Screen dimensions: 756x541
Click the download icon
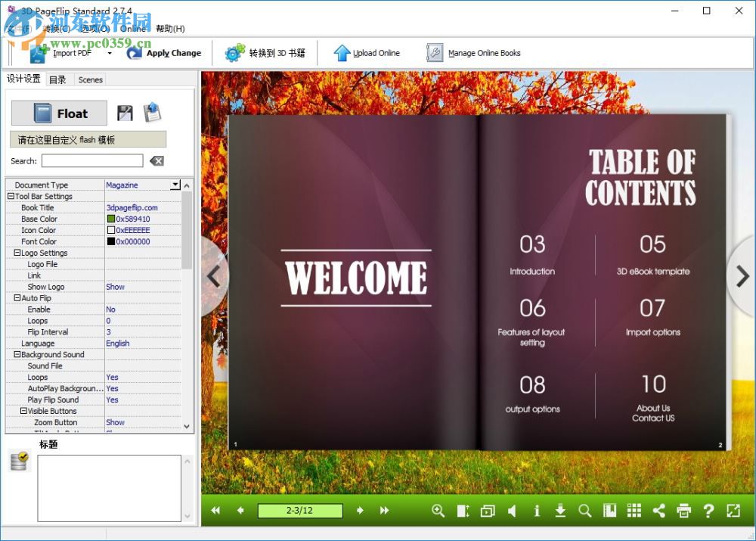click(x=560, y=511)
